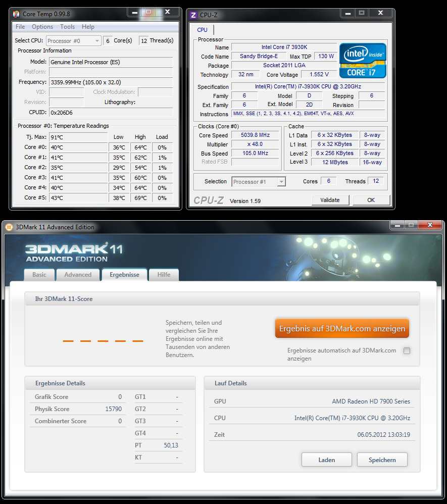Viewport: 447px width, 504px height.
Task: Select the CPU tab in CPU-Z
Action: click(x=202, y=30)
